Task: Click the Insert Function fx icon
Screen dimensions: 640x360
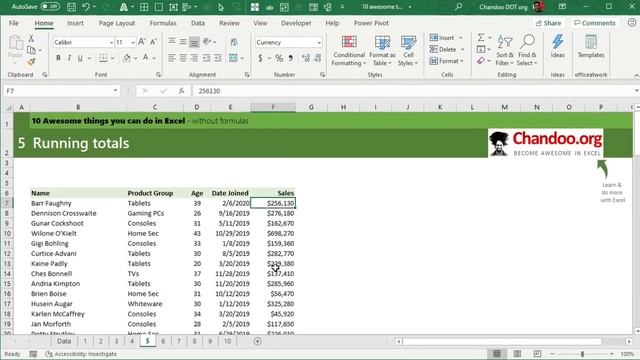Action: (181, 91)
